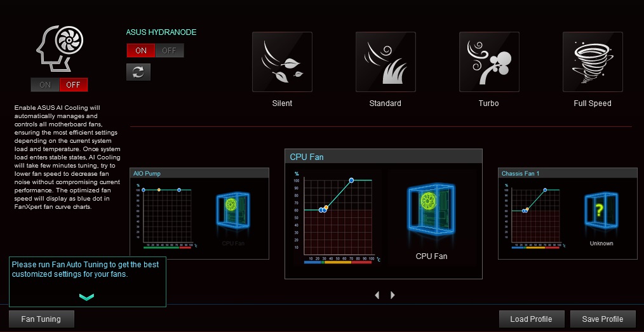The image size is (644, 332).
Task: Show the next fan with right arrow
Action: (392, 295)
